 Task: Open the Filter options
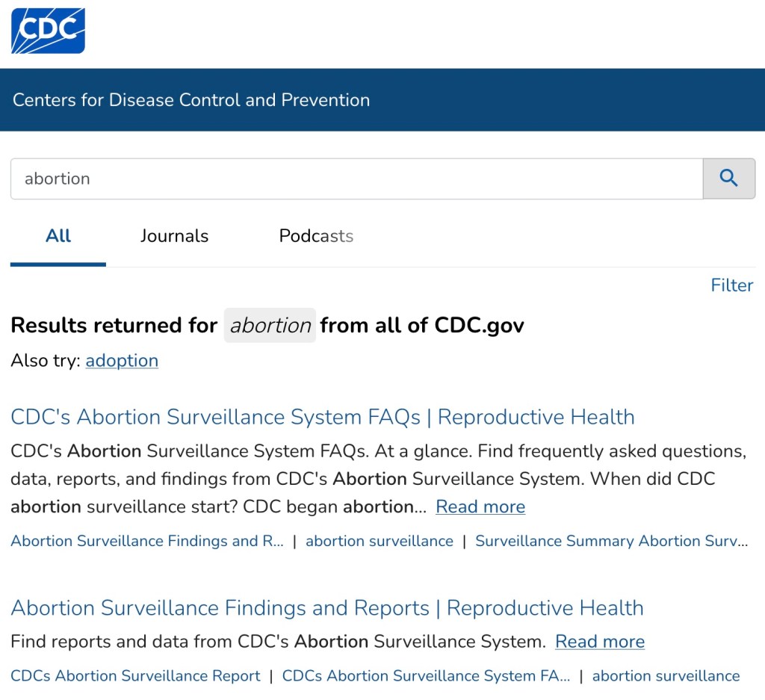click(731, 285)
